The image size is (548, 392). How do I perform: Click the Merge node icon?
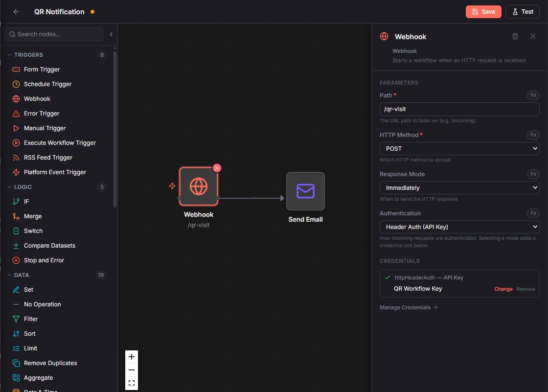click(16, 216)
